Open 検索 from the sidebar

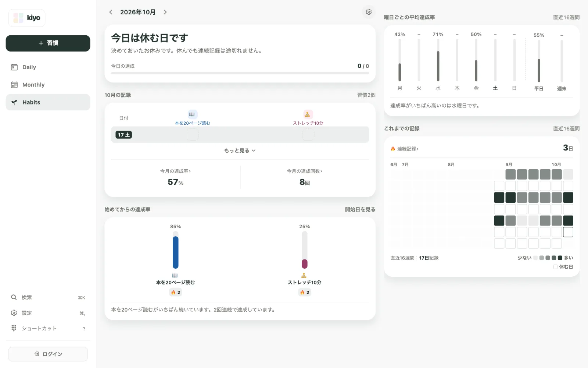pyautogui.click(x=48, y=297)
